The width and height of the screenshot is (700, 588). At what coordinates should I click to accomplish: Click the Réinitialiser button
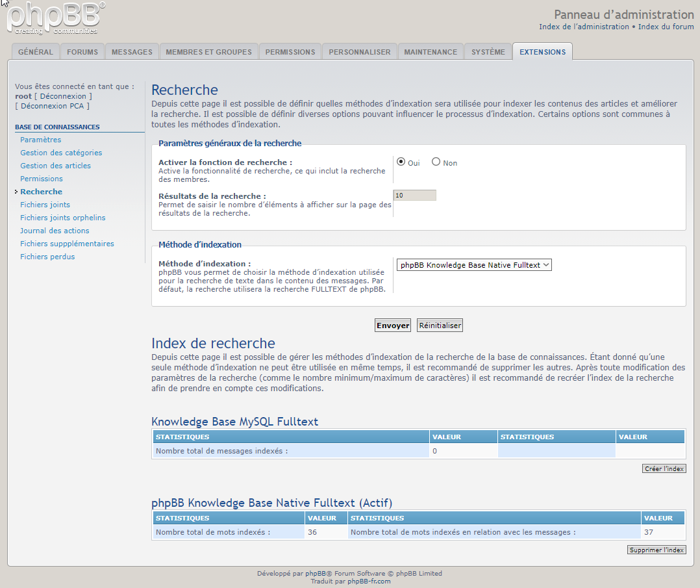[x=440, y=326]
